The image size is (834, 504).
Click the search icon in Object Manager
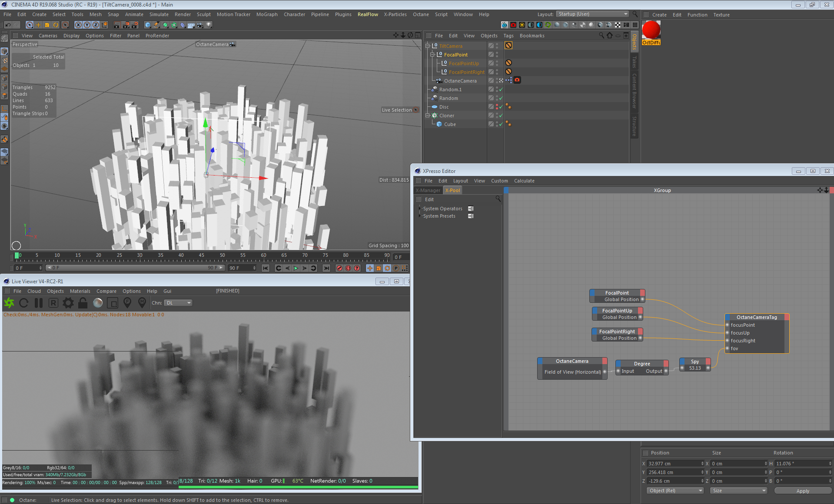click(601, 35)
